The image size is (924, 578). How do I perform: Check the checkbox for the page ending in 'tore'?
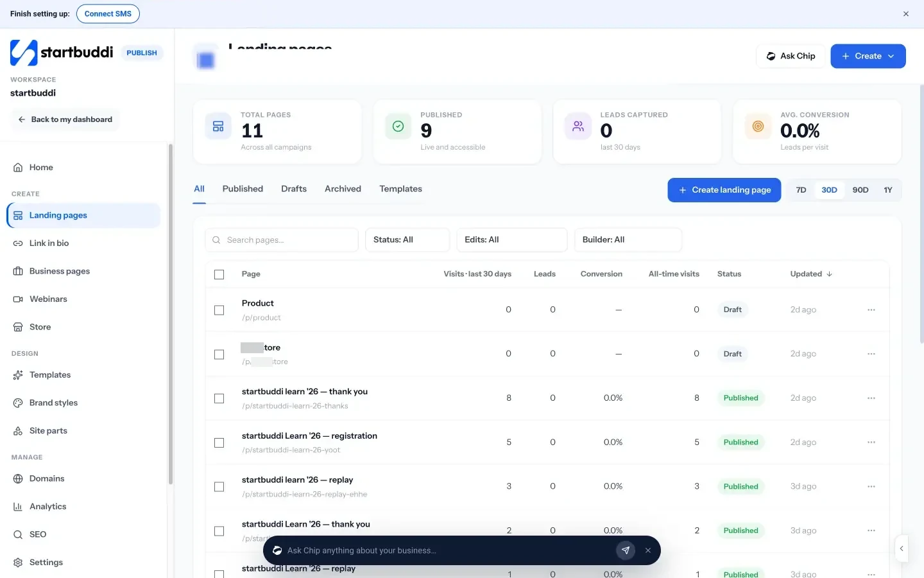[219, 355]
